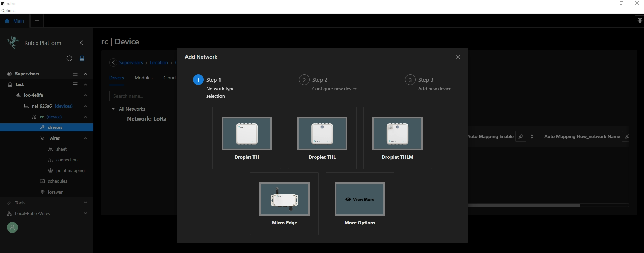Open schedules in the sidebar
The height and width of the screenshot is (253, 644).
click(58, 181)
